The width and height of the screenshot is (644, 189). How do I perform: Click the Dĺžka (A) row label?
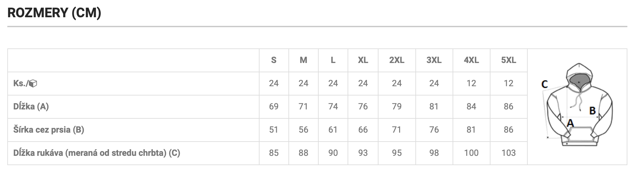point(31,107)
